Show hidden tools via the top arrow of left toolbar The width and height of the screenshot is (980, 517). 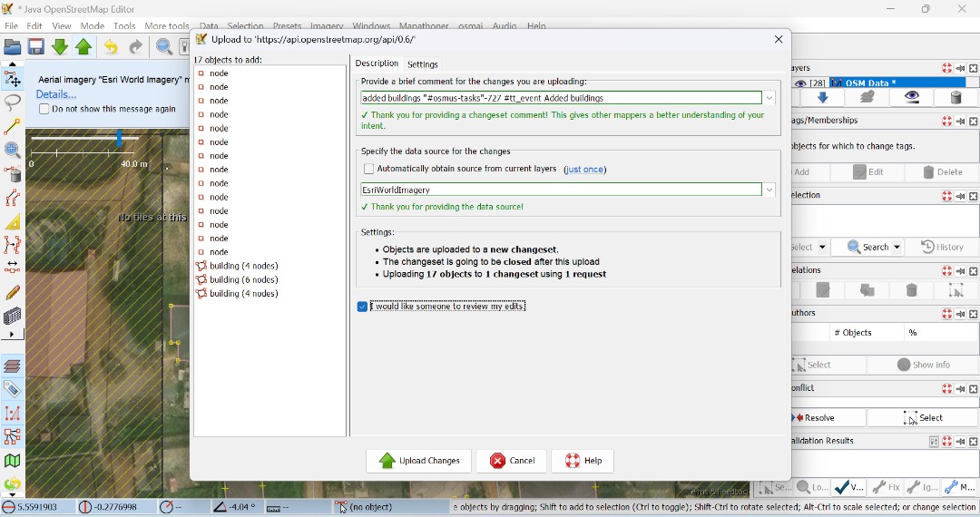[x=12, y=63]
